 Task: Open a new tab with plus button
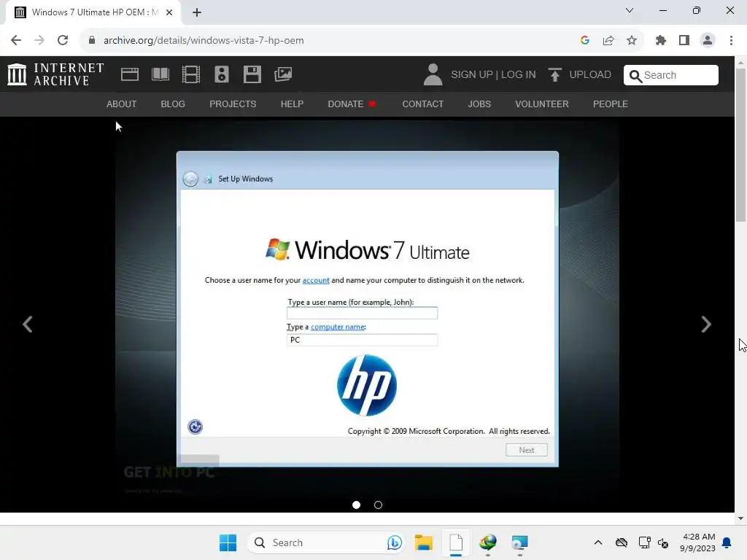pos(197,12)
